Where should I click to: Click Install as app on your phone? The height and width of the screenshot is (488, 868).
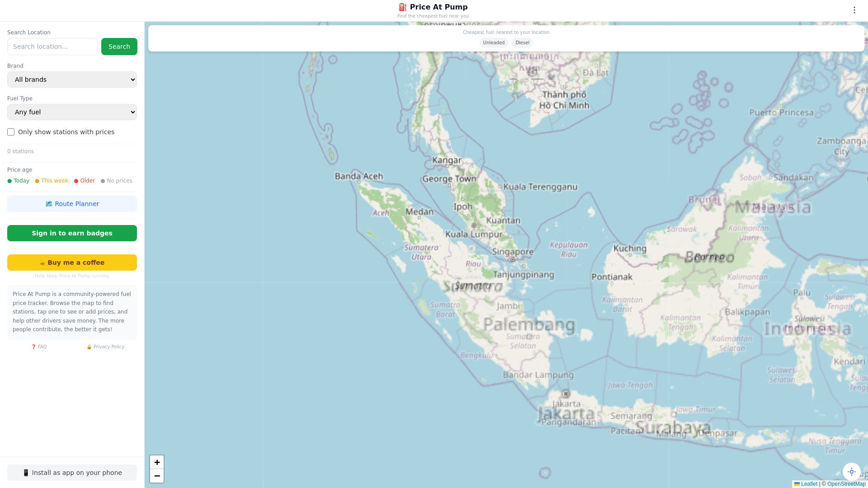[x=72, y=473]
